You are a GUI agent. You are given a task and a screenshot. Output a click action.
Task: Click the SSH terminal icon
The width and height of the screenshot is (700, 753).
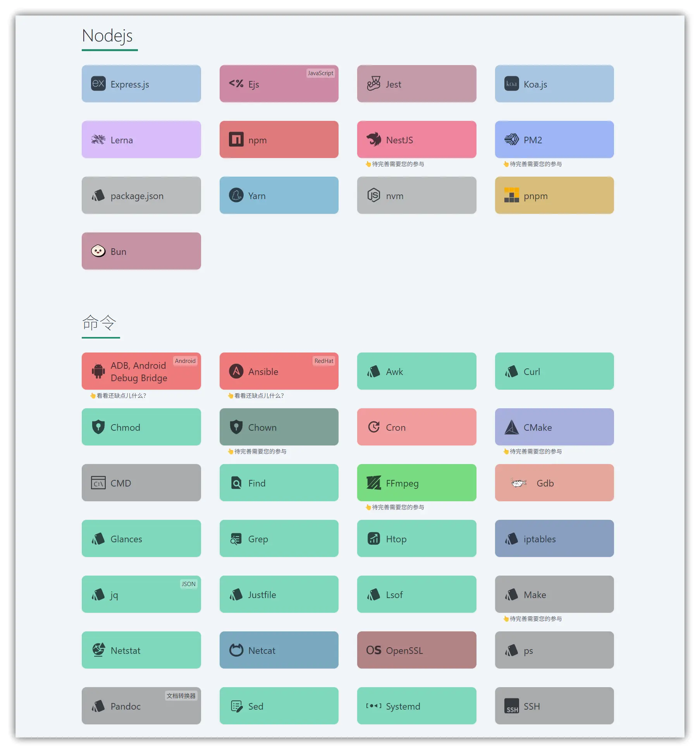[511, 706]
